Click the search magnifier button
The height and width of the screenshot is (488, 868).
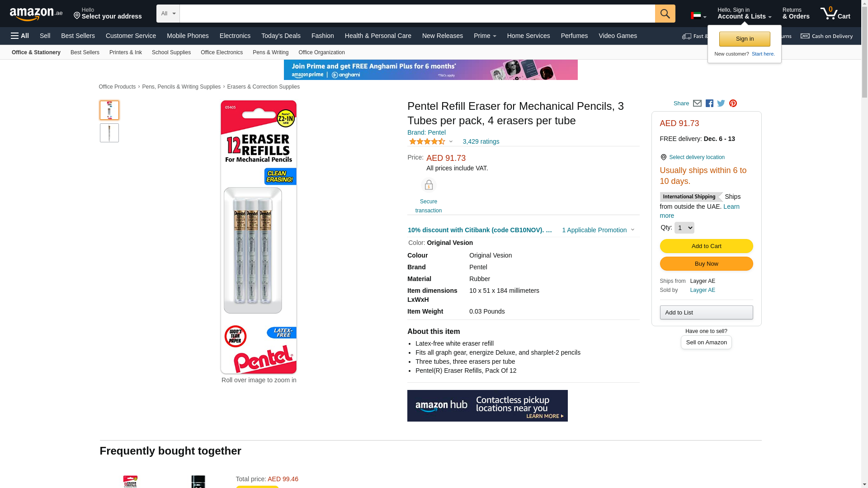pos(665,14)
